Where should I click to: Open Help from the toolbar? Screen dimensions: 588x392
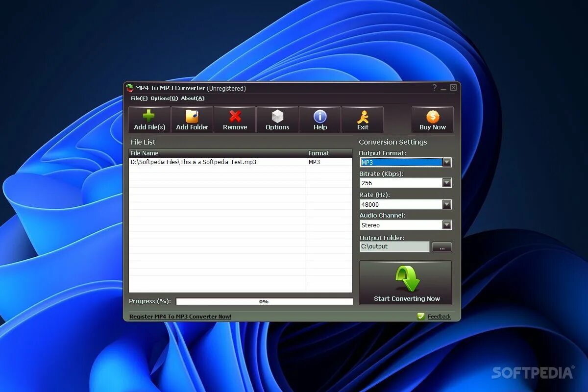(320, 120)
